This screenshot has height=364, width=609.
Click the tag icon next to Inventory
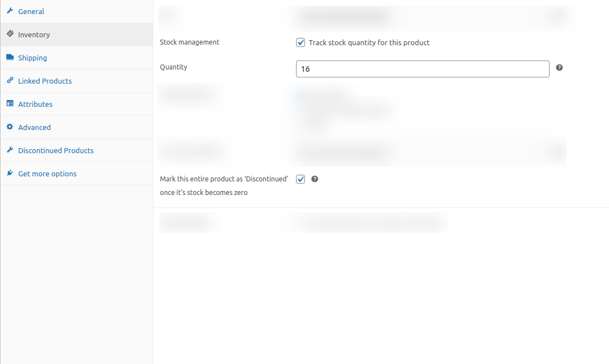[10, 34]
